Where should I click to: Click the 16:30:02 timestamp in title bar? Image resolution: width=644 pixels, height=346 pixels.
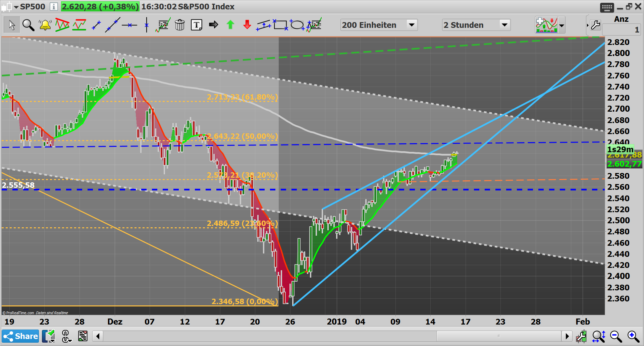pyautogui.click(x=159, y=6)
